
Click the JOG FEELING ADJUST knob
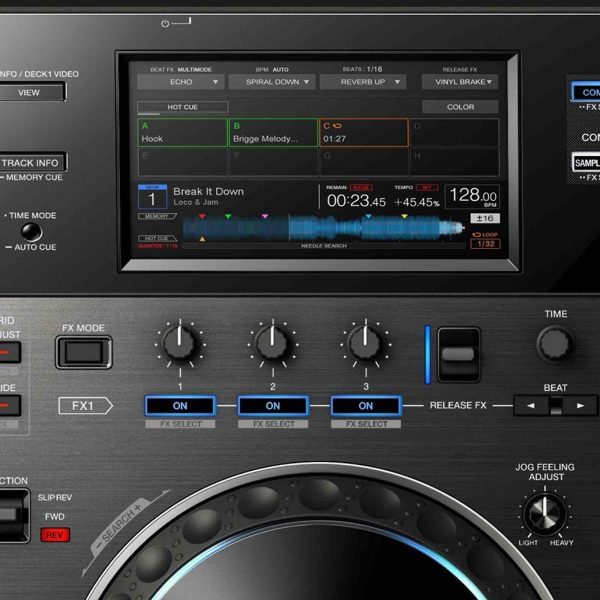[x=545, y=514]
